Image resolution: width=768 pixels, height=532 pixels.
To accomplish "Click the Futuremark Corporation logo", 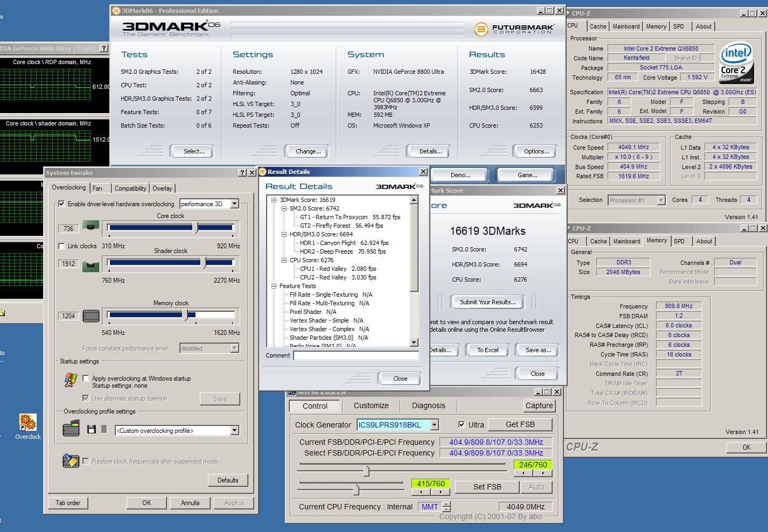I will pyautogui.click(x=513, y=29).
